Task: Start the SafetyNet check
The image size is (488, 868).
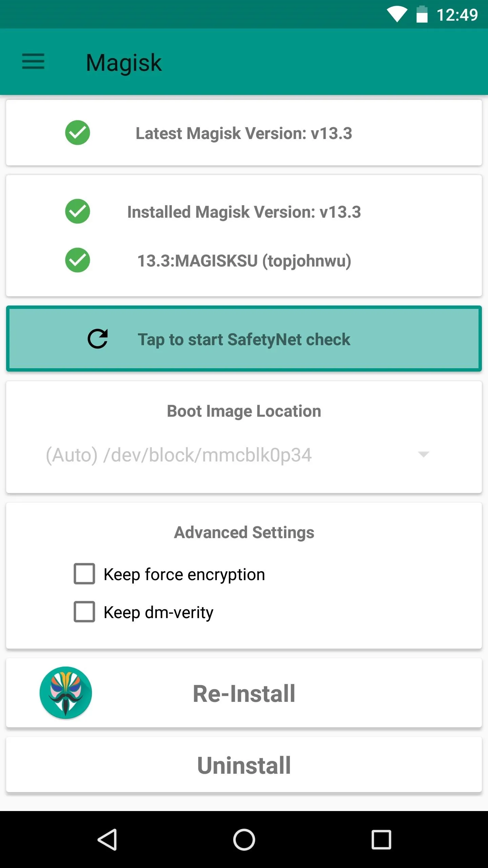Action: click(244, 339)
